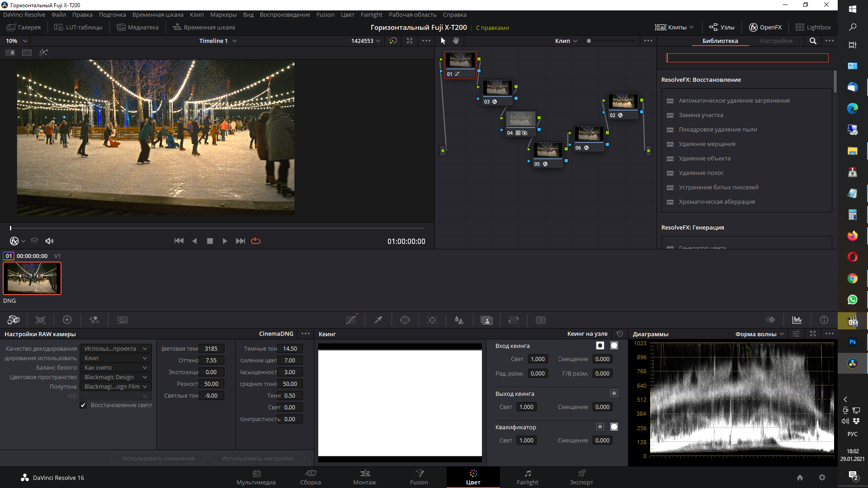868x488 pixels.
Task: Open the Галерея panel
Action: click(24, 27)
